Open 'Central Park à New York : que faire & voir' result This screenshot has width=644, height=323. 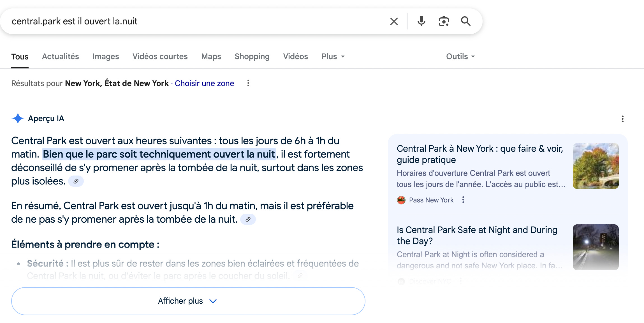point(480,154)
